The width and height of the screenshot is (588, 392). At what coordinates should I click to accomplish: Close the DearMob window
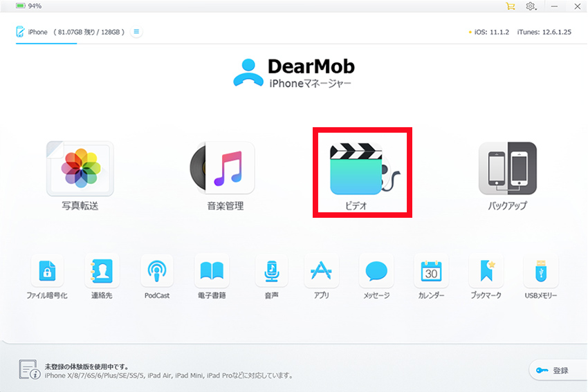(578, 6)
